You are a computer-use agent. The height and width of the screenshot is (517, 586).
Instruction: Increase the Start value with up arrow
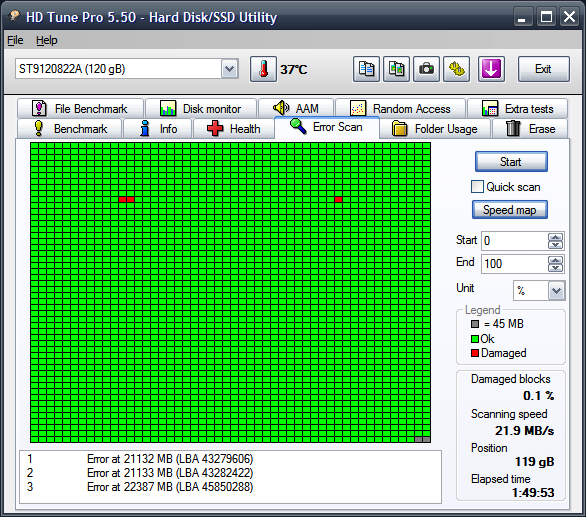click(x=555, y=237)
